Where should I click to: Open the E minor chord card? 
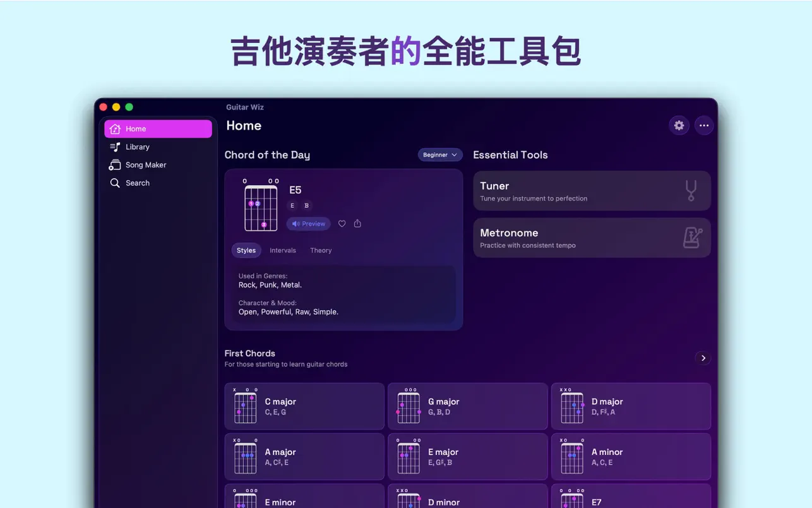point(304,496)
